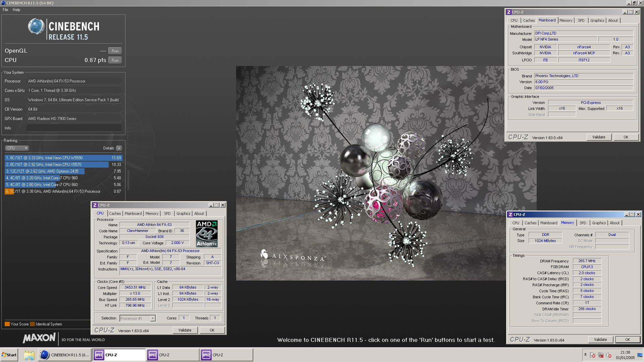Image resolution: width=644 pixels, height=362 pixels.
Task: Click the CPU-Z Z icon in the CPU window
Action: [95, 205]
